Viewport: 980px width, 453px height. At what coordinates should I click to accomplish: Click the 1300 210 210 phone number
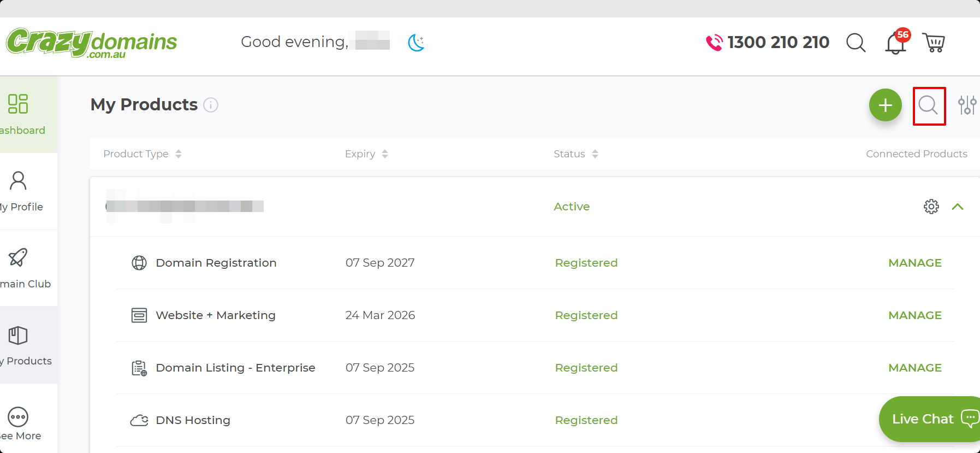pyautogui.click(x=779, y=42)
